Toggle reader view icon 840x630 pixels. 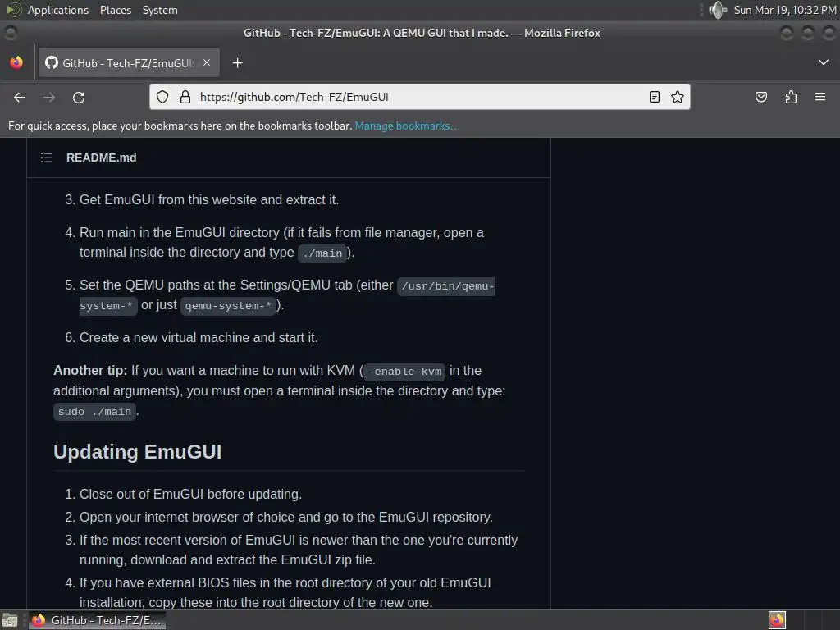click(654, 97)
